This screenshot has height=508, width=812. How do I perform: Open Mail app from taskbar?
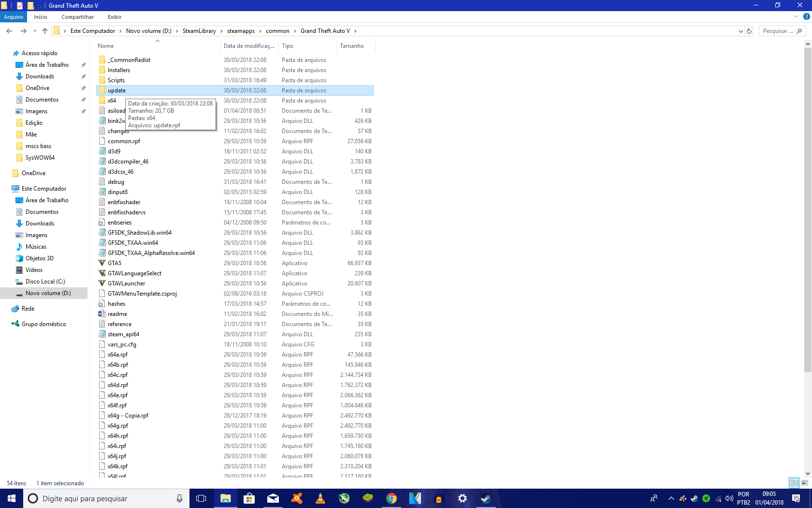coord(273,498)
